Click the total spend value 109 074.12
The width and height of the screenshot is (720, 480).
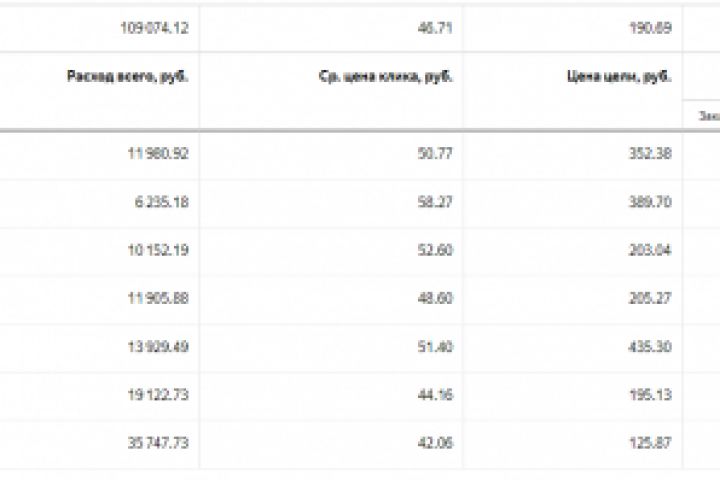153,28
